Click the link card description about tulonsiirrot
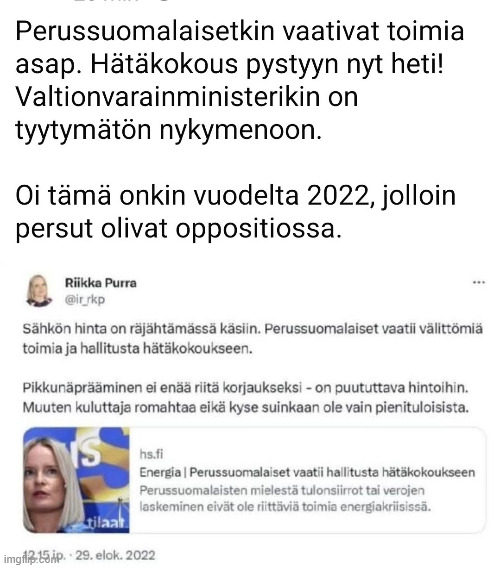Viewport: 500px width, 568px height. [x=286, y=498]
